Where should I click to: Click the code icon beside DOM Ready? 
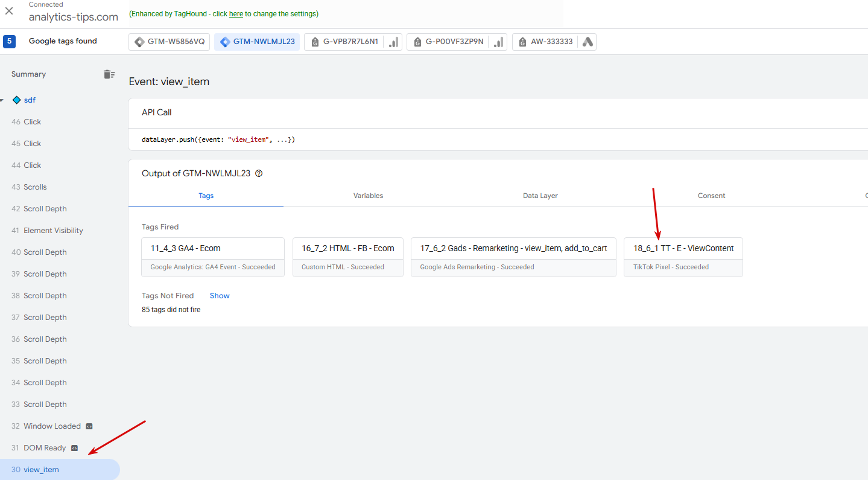74,448
